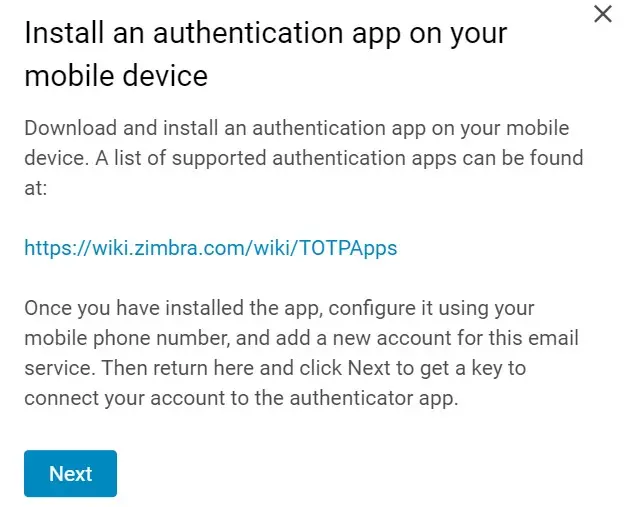The image size is (625, 507).
Task: Click the text 'can be found at:'
Action: tap(304, 173)
